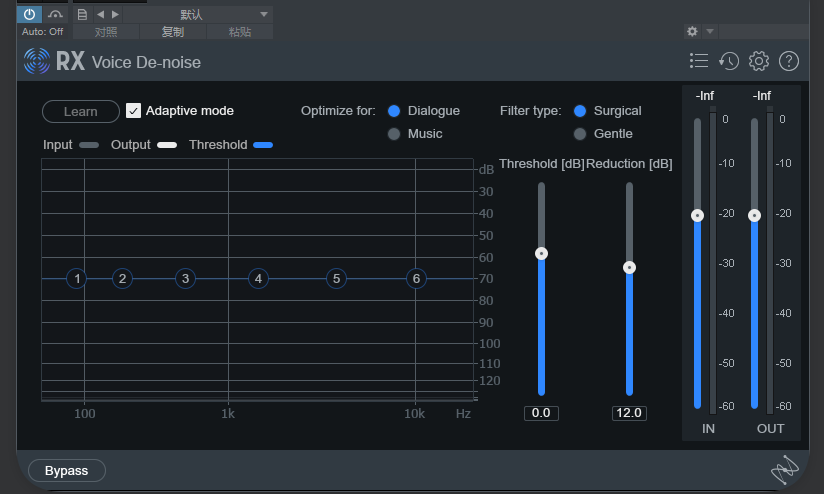Disable the Adaptive mode checkbox
The image size is (824, 494).
point(134,111)
